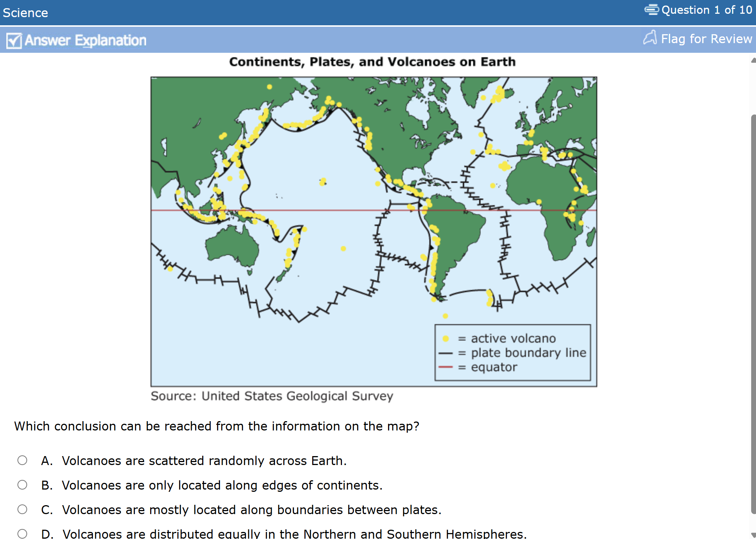
Task: Select radio button for answer A
Action: 22,460
